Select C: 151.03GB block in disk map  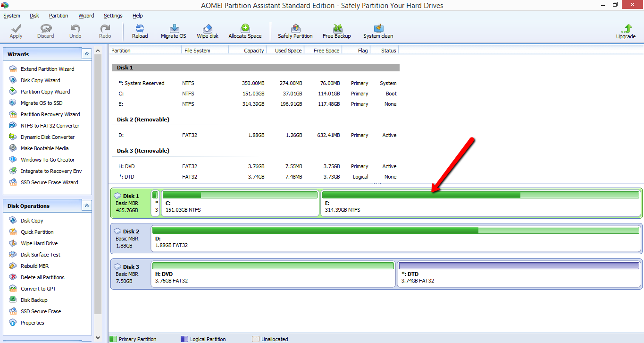click(240, 203)
